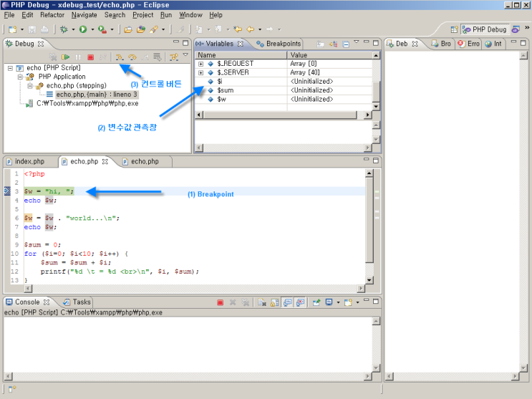
Task: Switch to the index.php editor tab
Action: [x=29, y=162]
